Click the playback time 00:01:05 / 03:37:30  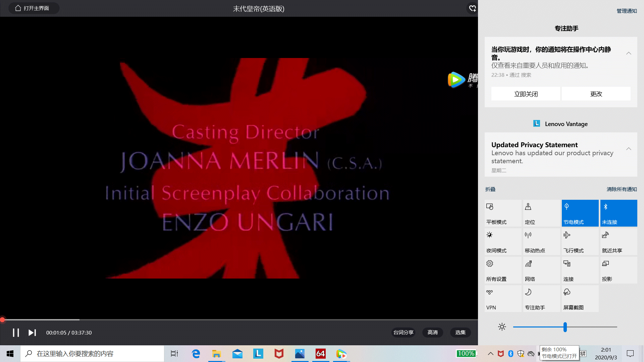69,333
